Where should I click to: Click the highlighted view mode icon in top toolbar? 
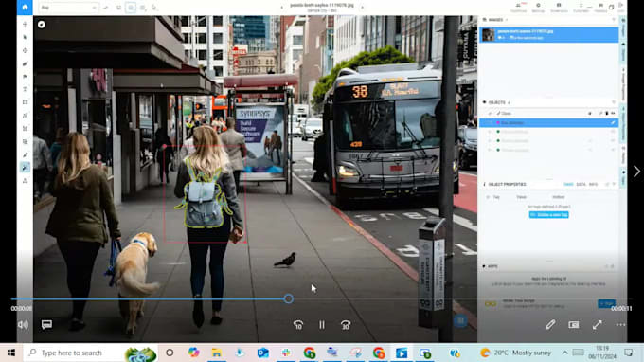[x=131, y=8]
